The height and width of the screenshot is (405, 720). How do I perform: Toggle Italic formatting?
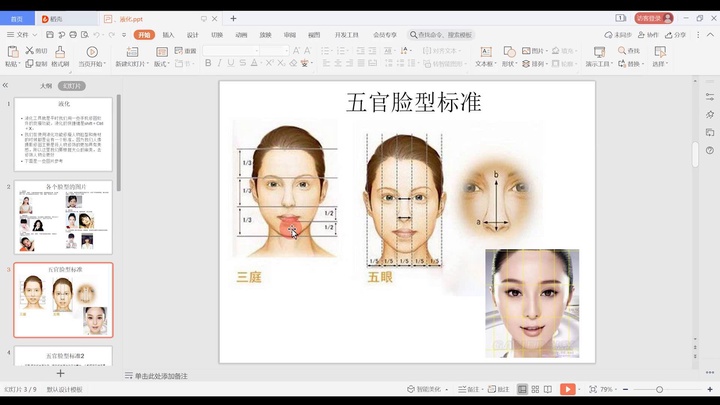pos(219,63)
